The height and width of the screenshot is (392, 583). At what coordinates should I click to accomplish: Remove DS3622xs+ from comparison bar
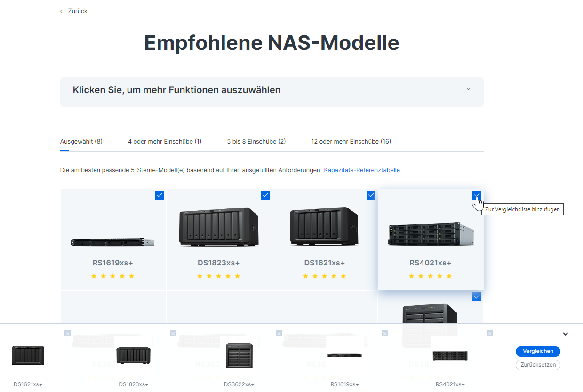coord(279,333)
